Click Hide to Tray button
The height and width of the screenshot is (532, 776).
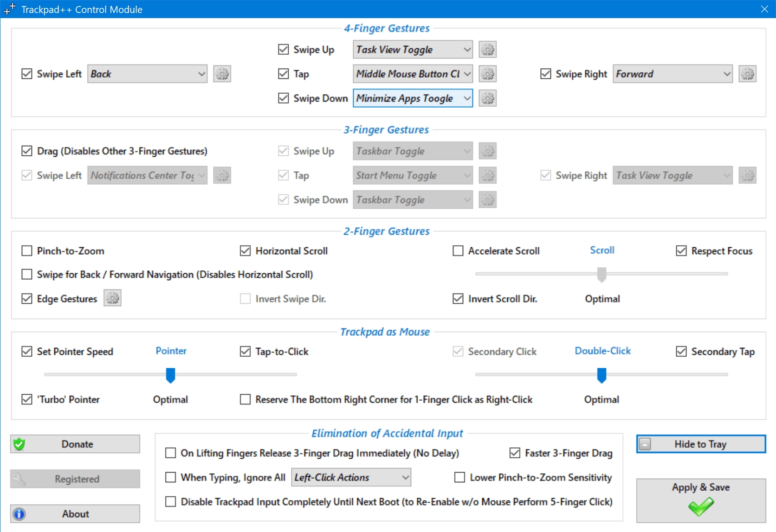[x=701, y=444]
